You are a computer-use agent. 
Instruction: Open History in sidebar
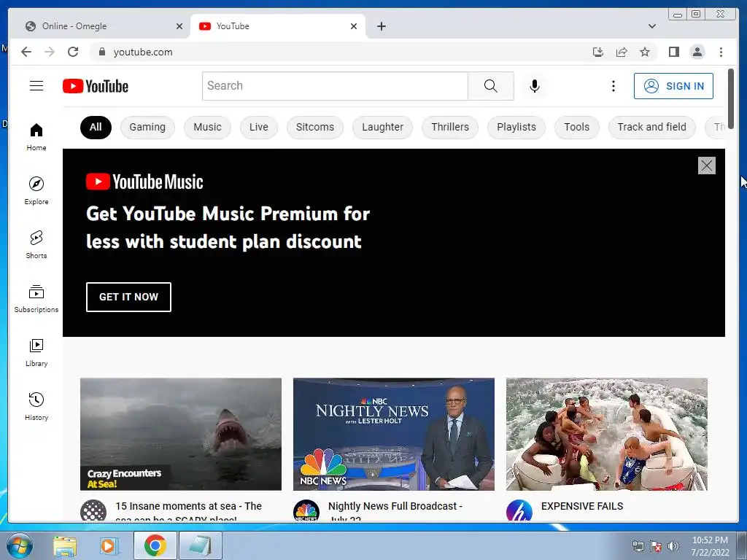coord(36,405)
